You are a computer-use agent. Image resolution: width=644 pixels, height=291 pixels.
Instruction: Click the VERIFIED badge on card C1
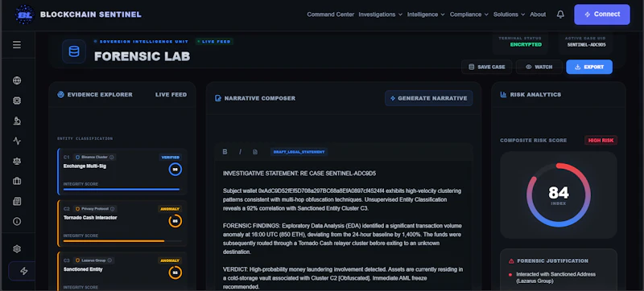[170, 157]
